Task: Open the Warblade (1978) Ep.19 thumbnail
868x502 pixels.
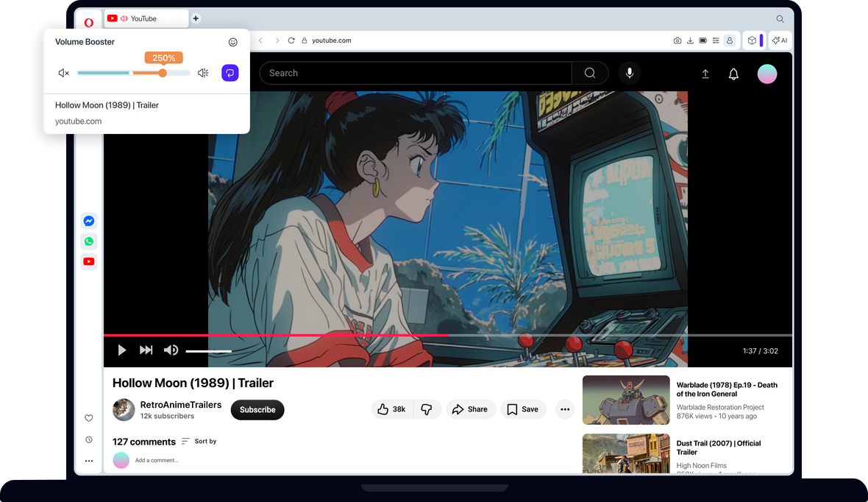Action: coord(626,400)
